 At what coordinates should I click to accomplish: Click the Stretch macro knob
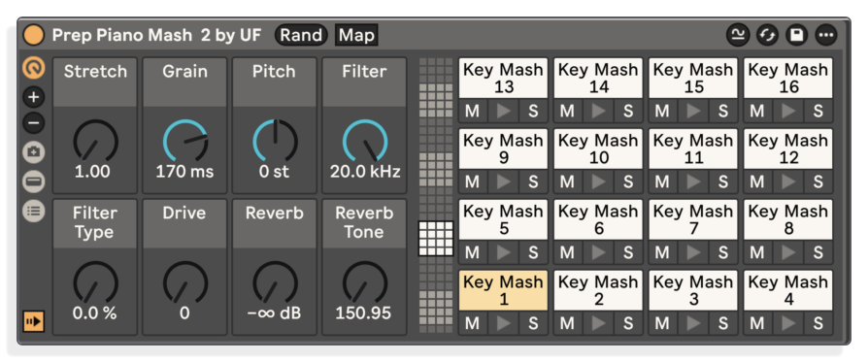coord(95,141)
